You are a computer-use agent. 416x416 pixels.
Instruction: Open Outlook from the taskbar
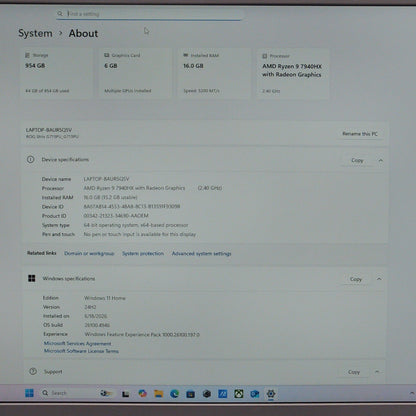click(255, 394)
